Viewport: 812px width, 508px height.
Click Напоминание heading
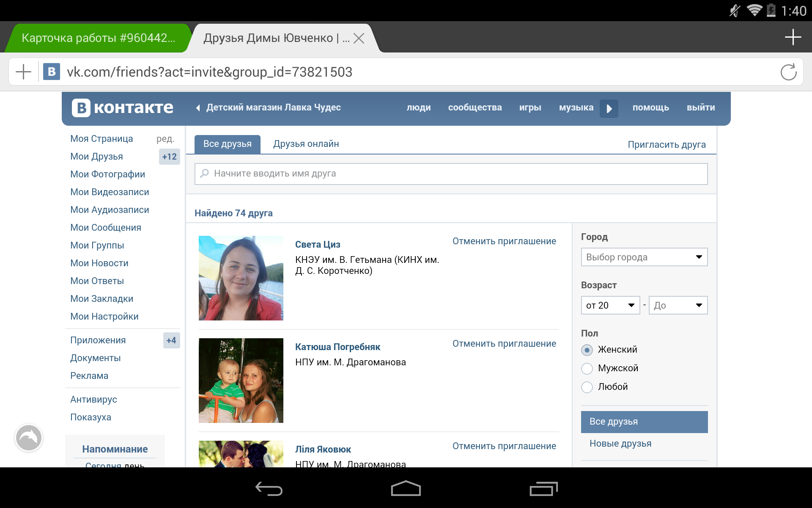pos(115,449)
